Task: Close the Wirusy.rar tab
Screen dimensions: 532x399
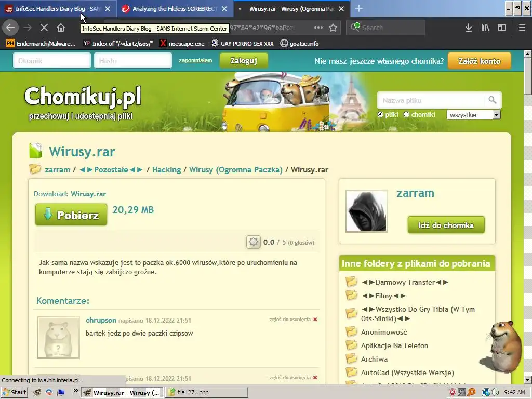Action: pyautogui.click(x=341, y=9)
